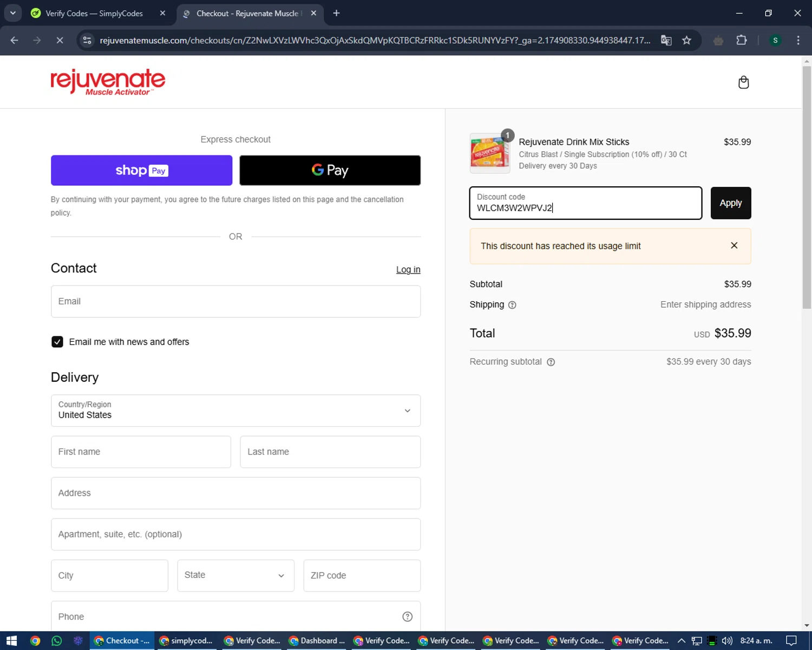The height and width of the screenshot is (650, 812).
Task: Open the browser translate page icon
Action: [666, 40]
